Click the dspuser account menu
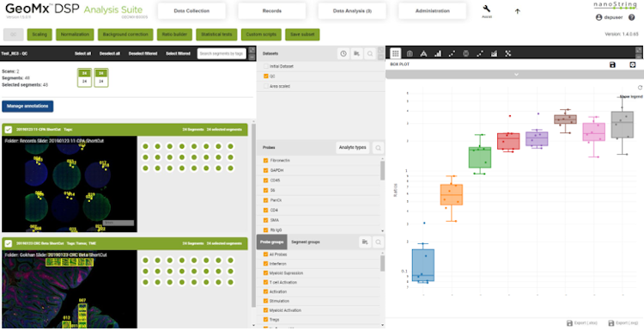644x331 pixels. pos(609,18)
